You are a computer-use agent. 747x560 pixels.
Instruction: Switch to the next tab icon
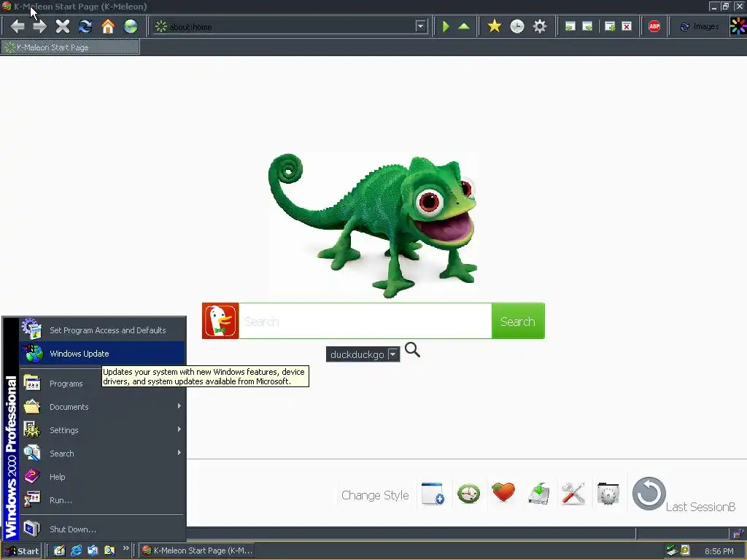click(x=587, y=26)
